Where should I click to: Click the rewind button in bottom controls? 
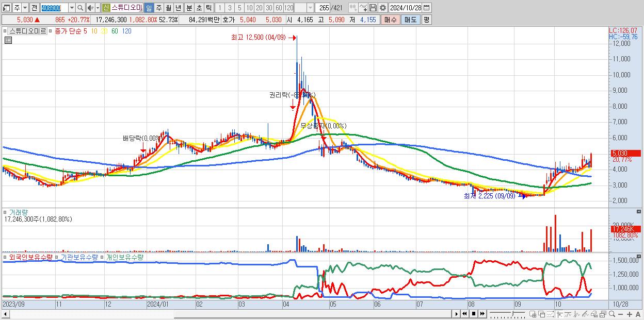(x=464, y=313)
